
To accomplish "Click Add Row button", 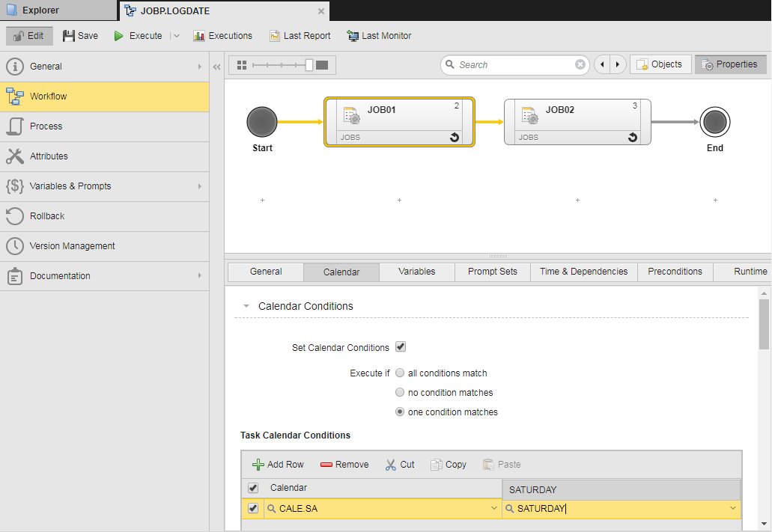I will pyautogui.click(x=278, y=465).
